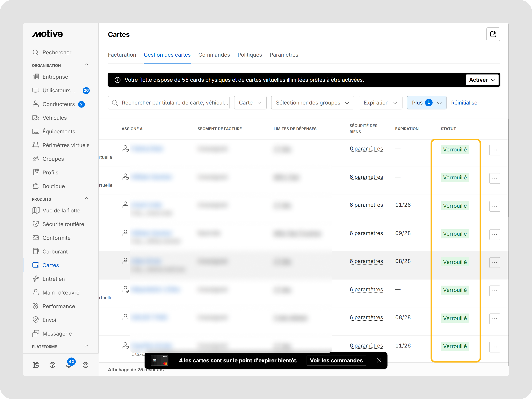Focus the card holder search field
532x399 pixels.
tap(169, 103)
